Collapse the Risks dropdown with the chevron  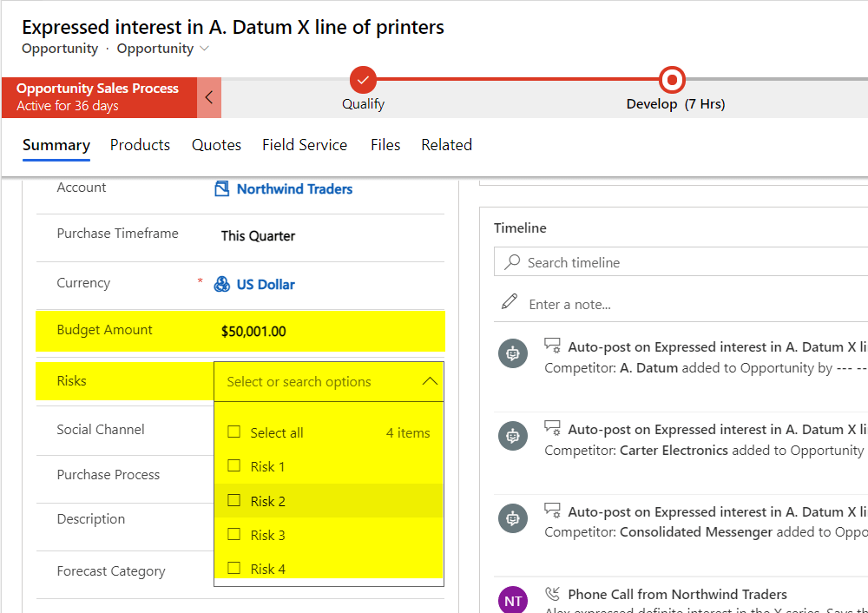(430, 382)
